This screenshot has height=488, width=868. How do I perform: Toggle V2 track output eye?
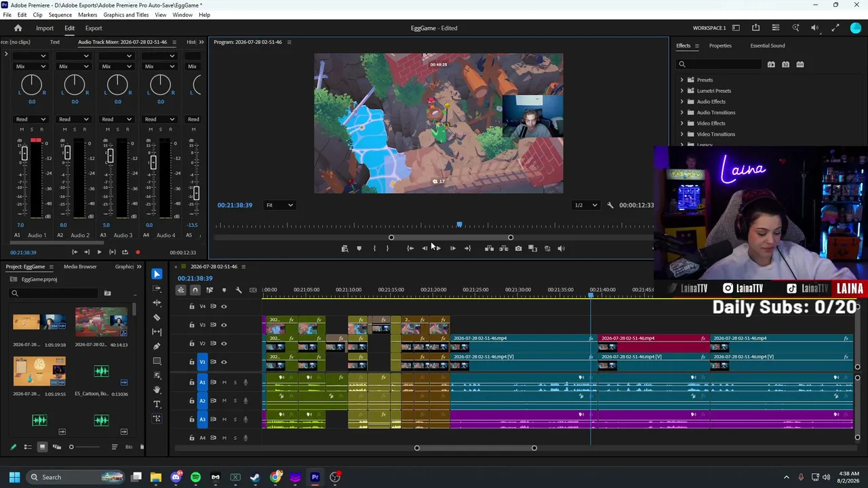(x=224, y=343)
